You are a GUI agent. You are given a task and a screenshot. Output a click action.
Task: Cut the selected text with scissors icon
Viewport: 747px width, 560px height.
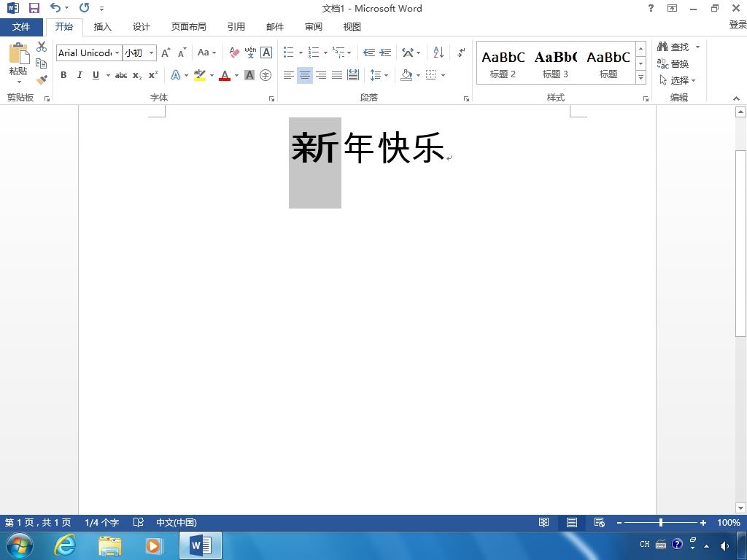click(x=42, y=47)
